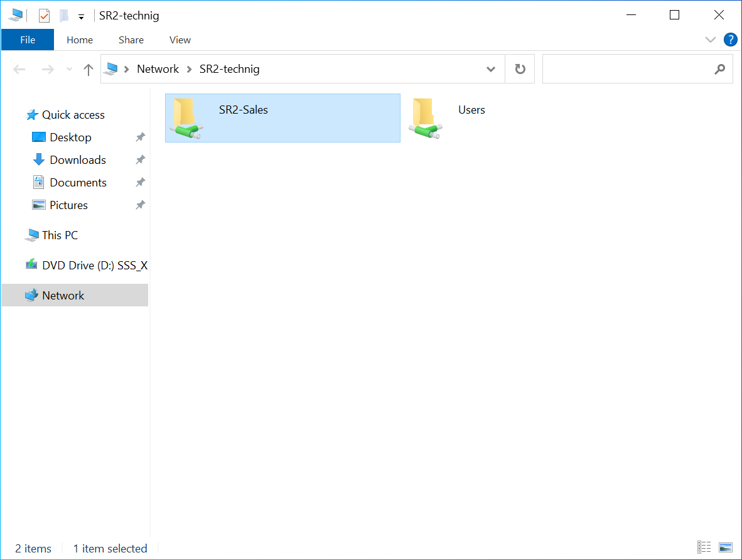The height and width of the screenshot is (560, 742).
Task: Open the recent locations dropdown
Action: [69, 69]
